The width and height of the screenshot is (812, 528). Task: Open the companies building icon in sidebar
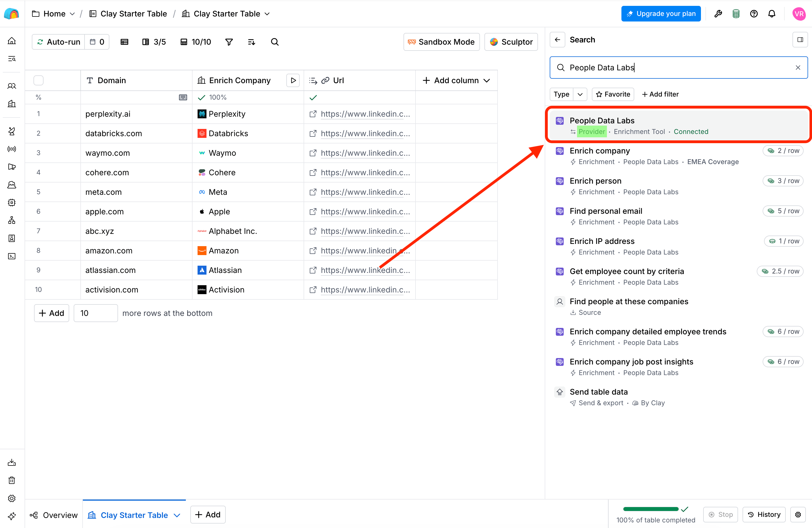click(12, 104)
